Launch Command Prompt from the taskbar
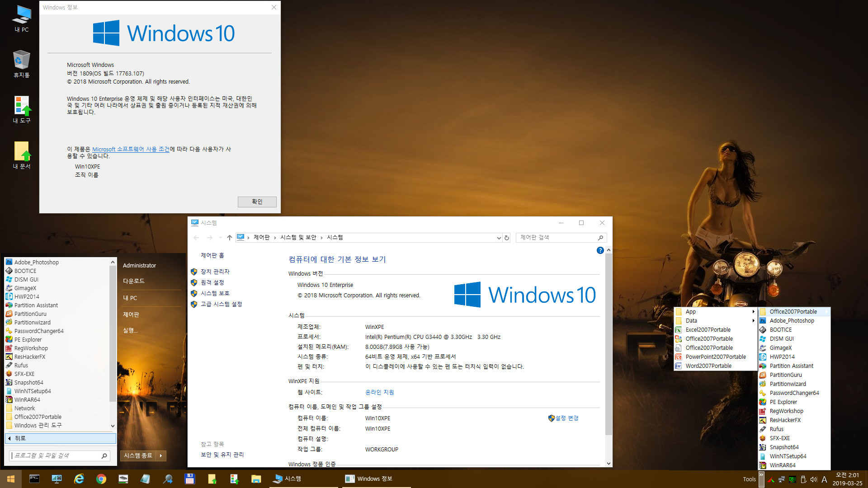The height and width of the screenshot is (488, 868). pyautogui.click(x=34, y=479)
